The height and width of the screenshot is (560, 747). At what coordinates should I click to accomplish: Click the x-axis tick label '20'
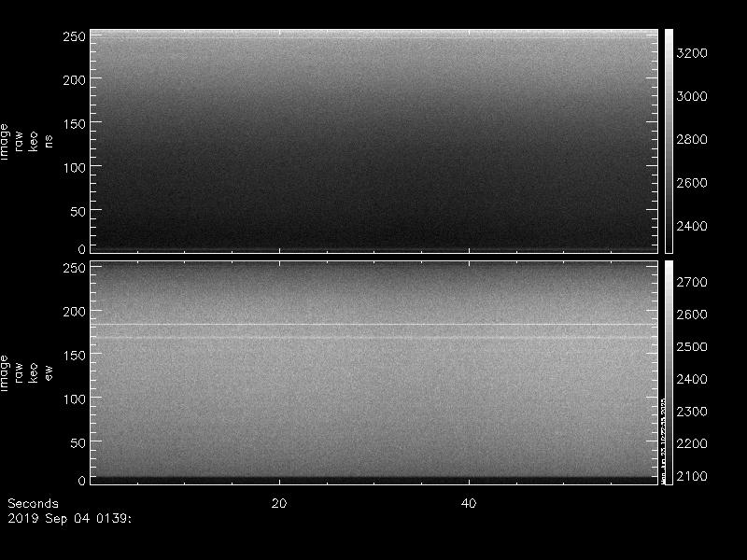click(279, 503)
